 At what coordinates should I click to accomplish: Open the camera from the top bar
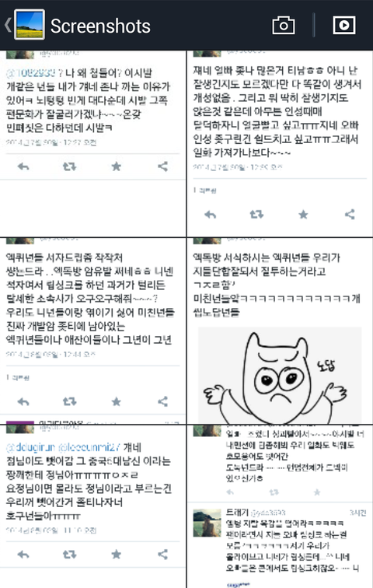pyautogui.click(x=283, y=26)
